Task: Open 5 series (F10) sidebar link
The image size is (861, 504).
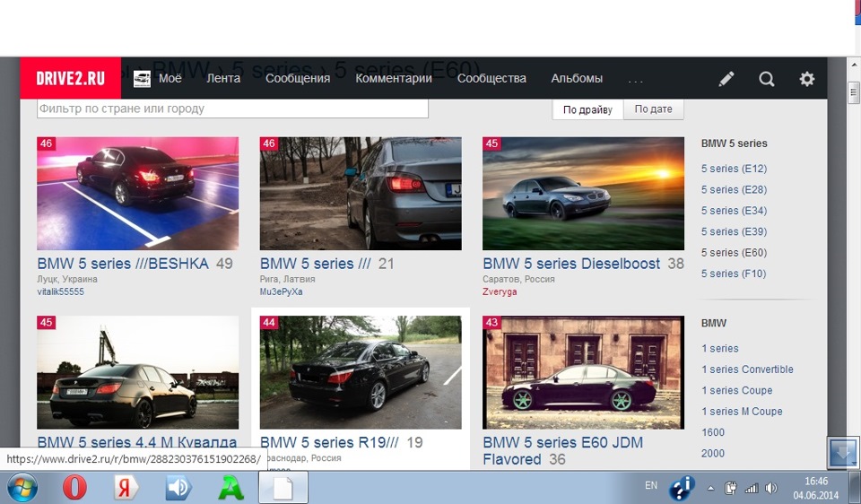Action: pos(734,274)
